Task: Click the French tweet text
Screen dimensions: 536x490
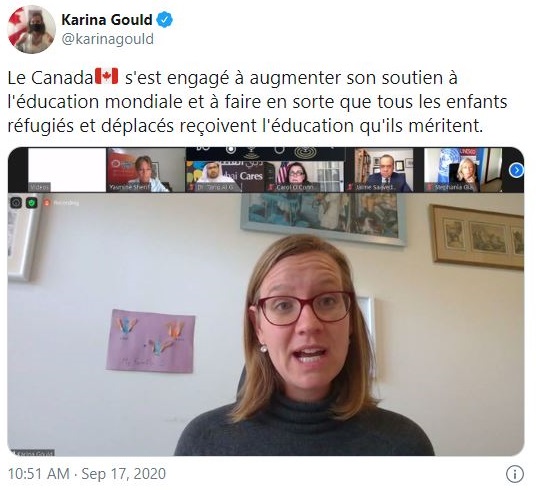Action: pyautogui.click(x=257, y=102)
